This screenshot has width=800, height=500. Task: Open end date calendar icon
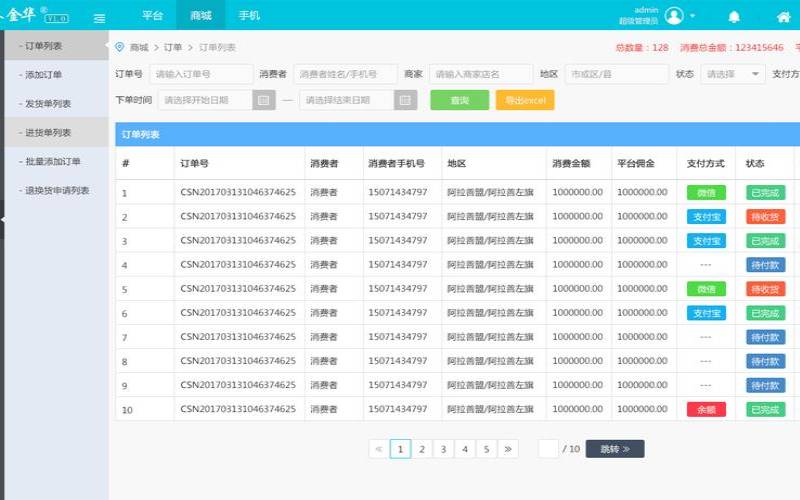[x=406, y=100]
